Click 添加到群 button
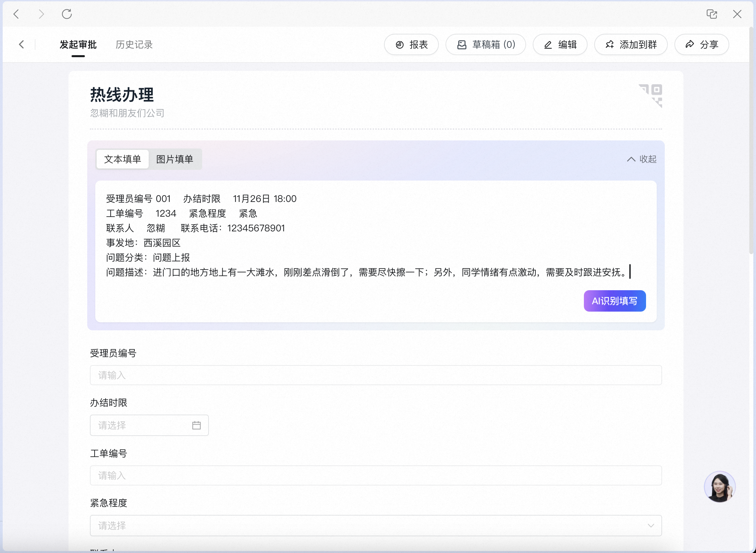Image resolution: width=756 pixels, height=553 pixels. coord(631,44)
